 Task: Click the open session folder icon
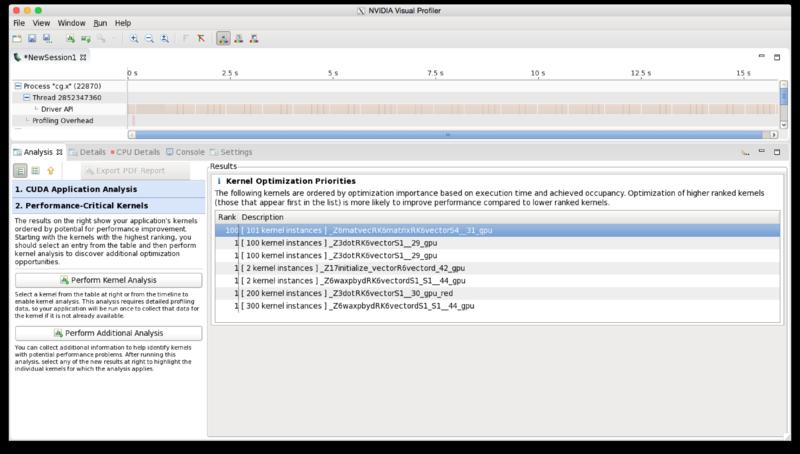pos(17,39)
